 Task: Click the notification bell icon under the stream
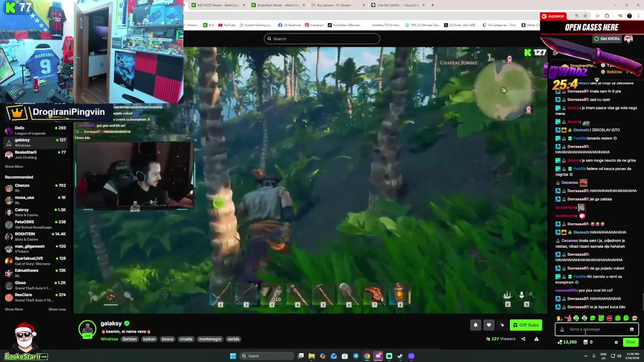point(475,325)
